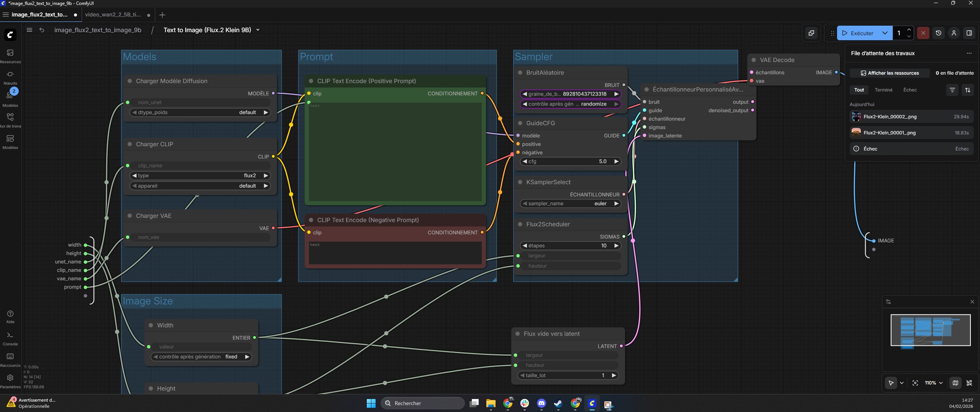The width and height of the screenshot is (980, 412).
Task: Click the Exécuter run button
Action: click(x=858, y=33)
